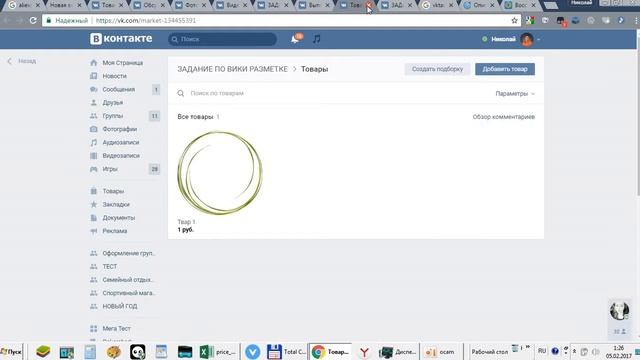Open the green circle product thumbnail
This screenshot has height=360, width=640.
point(220,173)
